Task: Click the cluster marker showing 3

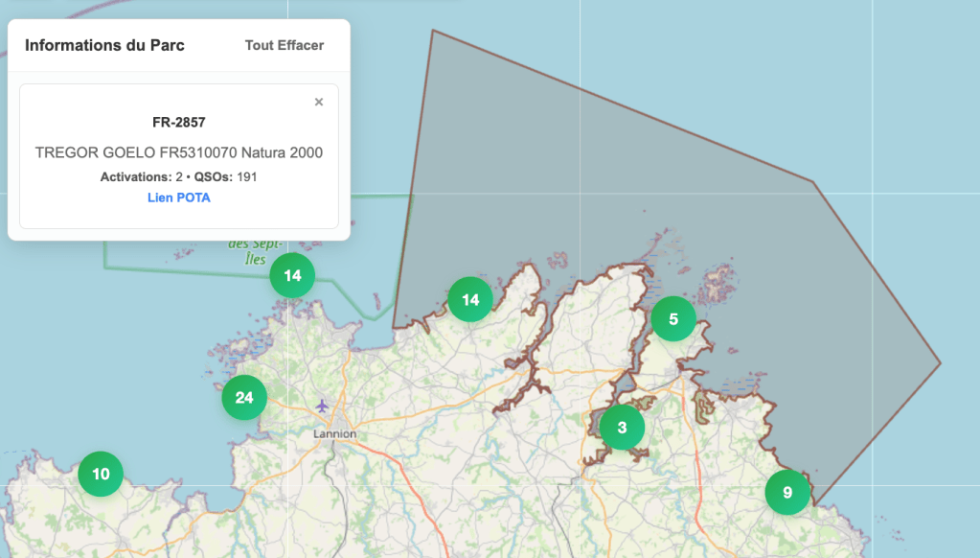Action: click(622, 428)
